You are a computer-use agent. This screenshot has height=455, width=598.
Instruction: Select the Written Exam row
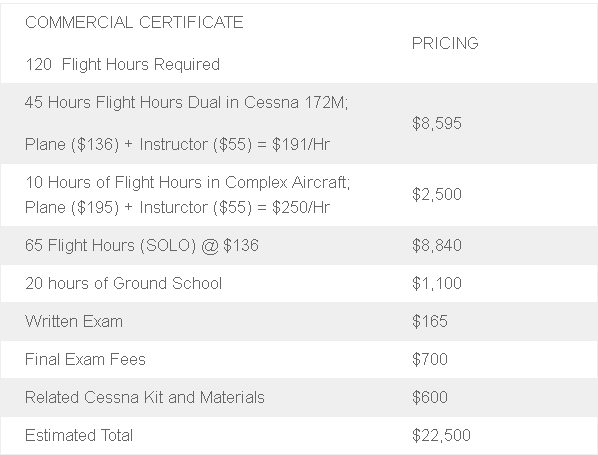click(299, 322)
